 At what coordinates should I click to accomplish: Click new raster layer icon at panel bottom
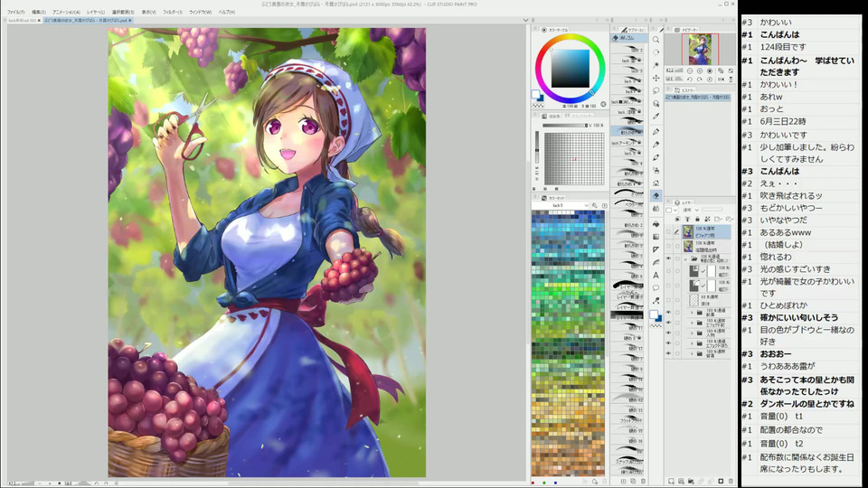672,482
